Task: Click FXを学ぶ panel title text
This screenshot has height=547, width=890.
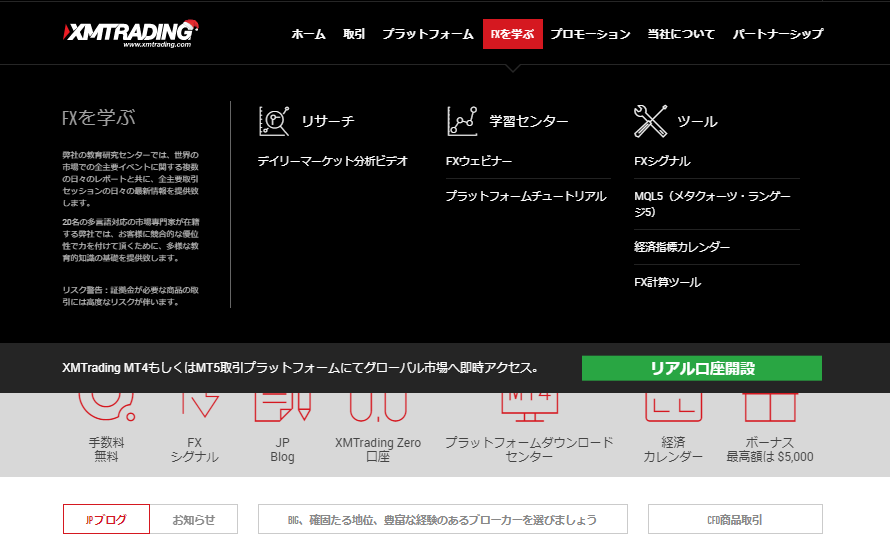Action: [x=99, y=117]
